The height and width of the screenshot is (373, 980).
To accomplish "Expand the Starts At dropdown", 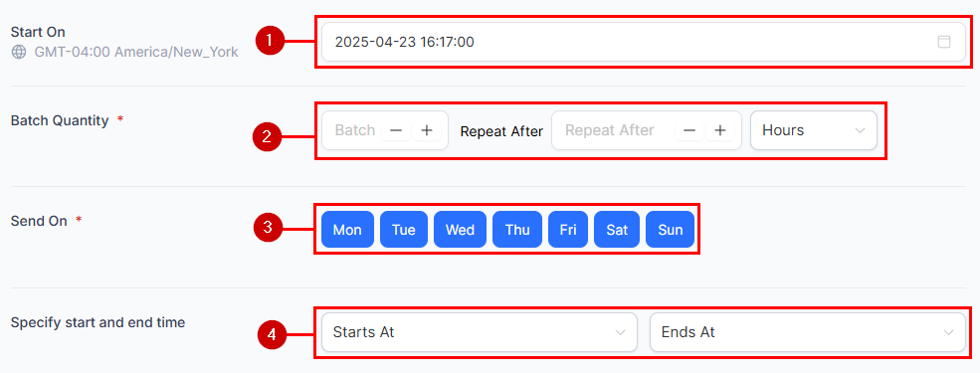I will [x=480, y=332].
